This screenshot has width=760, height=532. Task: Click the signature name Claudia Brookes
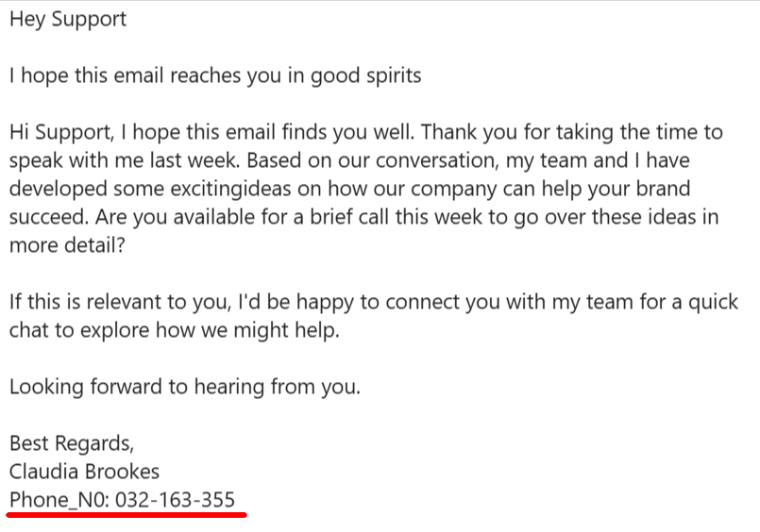84,472
